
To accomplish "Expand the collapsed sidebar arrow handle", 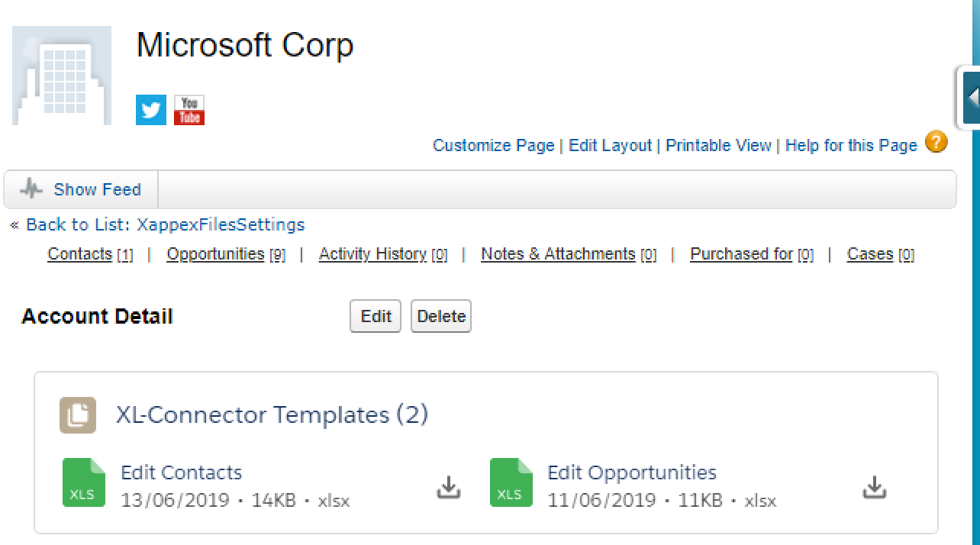I will (x=971, y=98).
